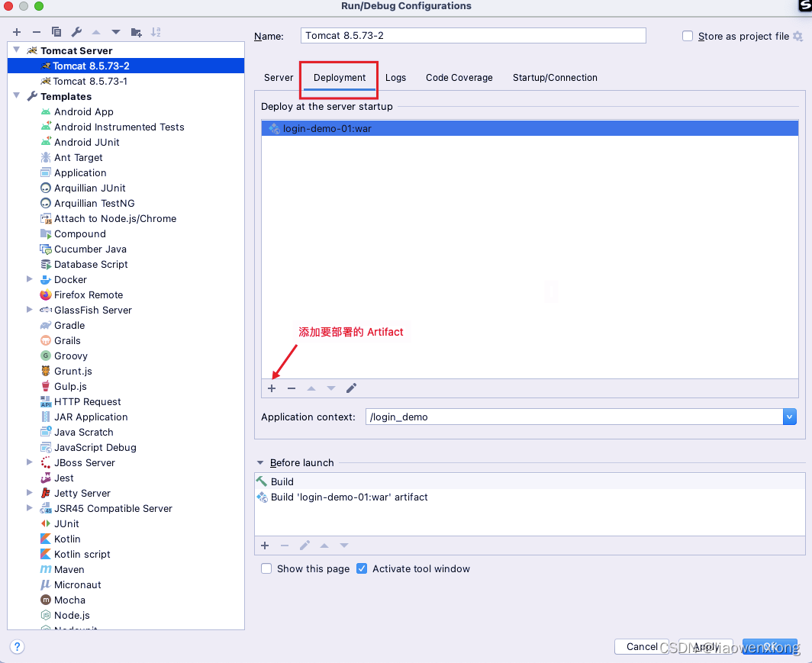Select Gulp.js template
This screenshot has height=663, width=812.
63,387
